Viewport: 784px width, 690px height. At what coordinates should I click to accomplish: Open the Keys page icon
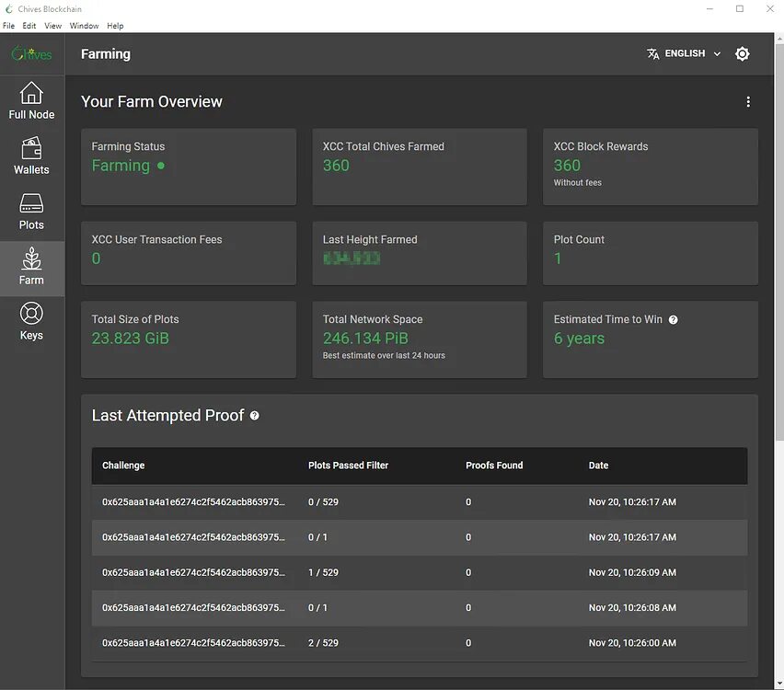(x=31, y=315)
